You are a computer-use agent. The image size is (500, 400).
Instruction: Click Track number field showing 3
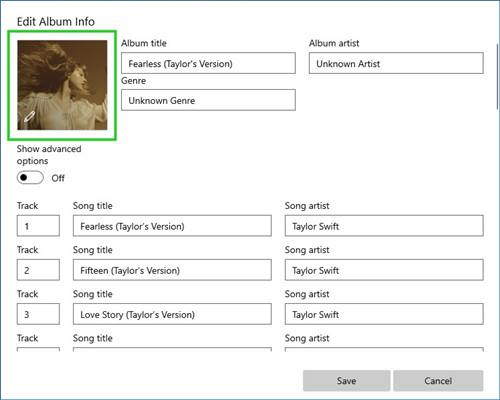tap(38, 314)
